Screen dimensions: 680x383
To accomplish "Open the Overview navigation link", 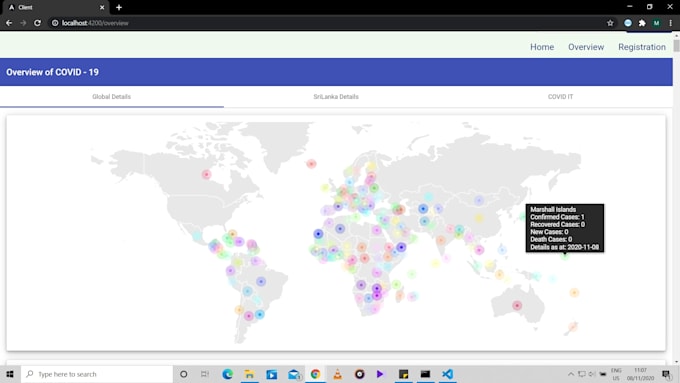I will 586,47.
